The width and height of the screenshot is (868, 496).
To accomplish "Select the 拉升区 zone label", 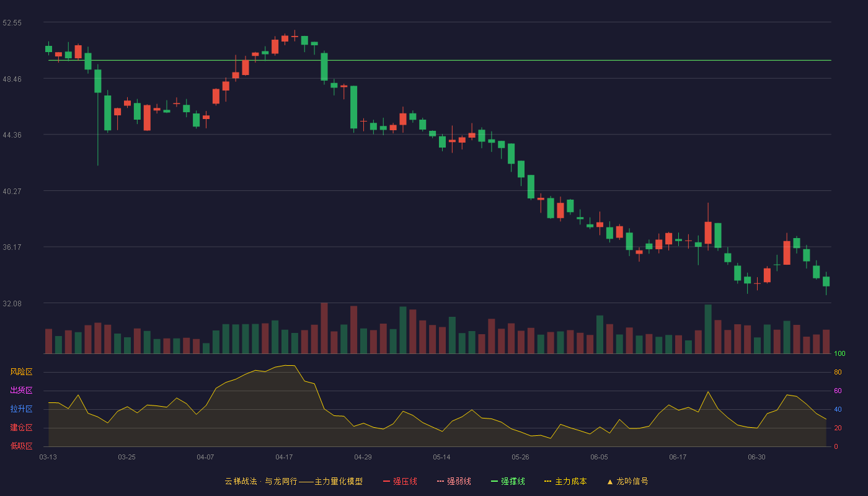I will pos(21,409).
